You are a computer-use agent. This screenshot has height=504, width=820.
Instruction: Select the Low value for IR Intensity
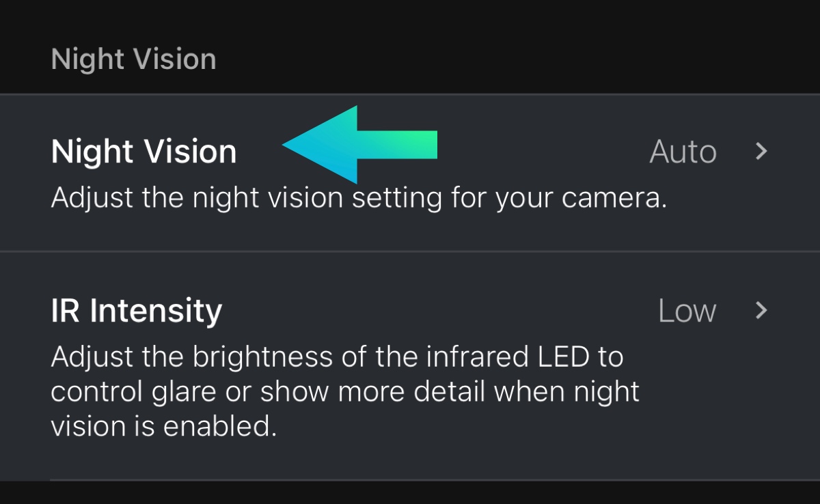tap(687, 311)
